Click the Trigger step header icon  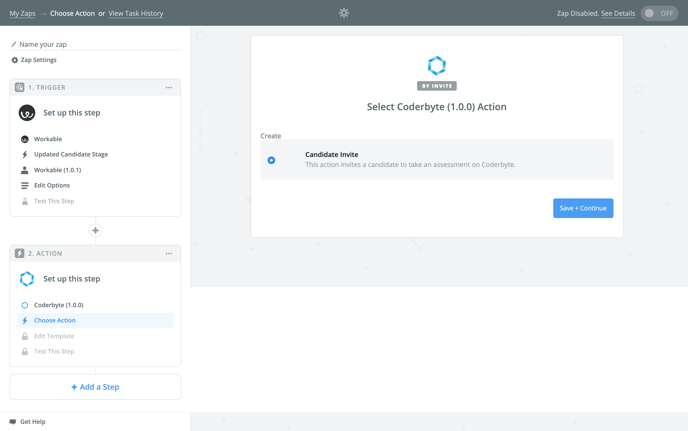pyautogui.click(x=20, y=87)
